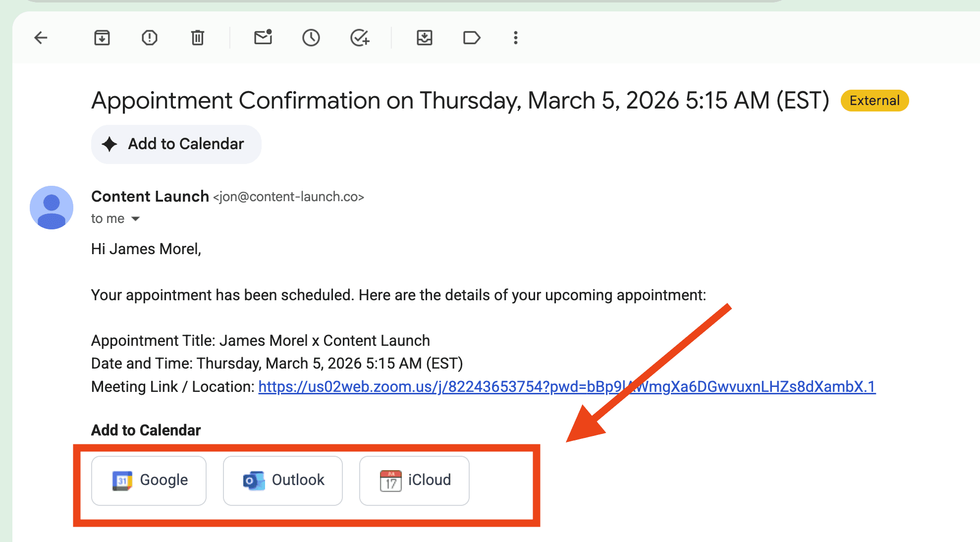Screen dimensions: 980x542
Task: Click the Content Launch sender name
Action: click(x=150, y=197)
